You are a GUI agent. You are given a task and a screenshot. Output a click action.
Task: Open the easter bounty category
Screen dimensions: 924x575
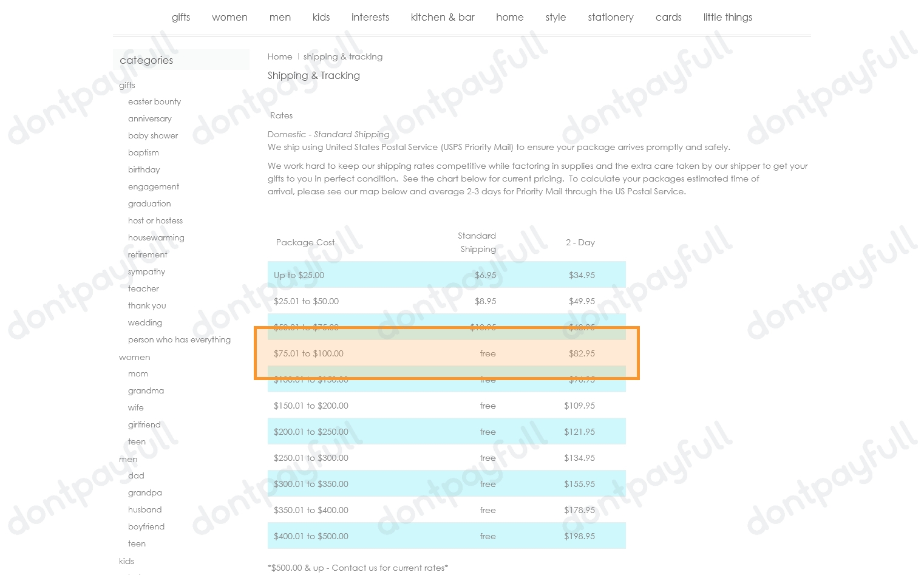click(154, 102)
